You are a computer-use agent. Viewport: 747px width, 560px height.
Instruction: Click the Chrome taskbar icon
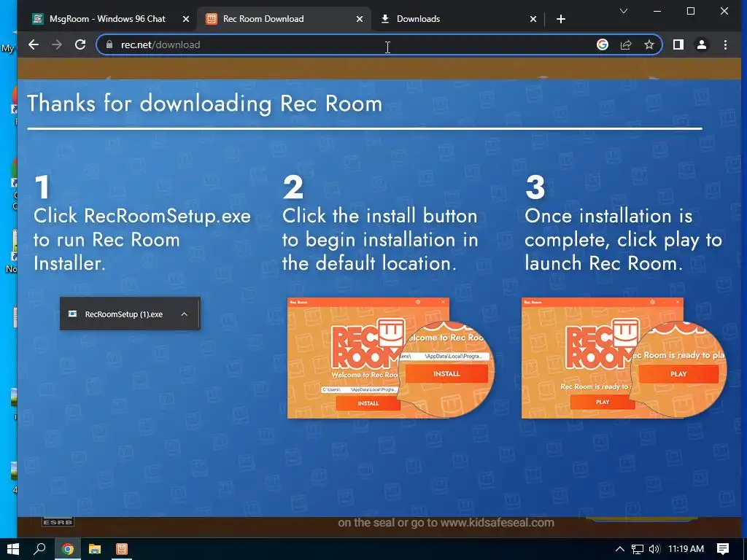68,549
